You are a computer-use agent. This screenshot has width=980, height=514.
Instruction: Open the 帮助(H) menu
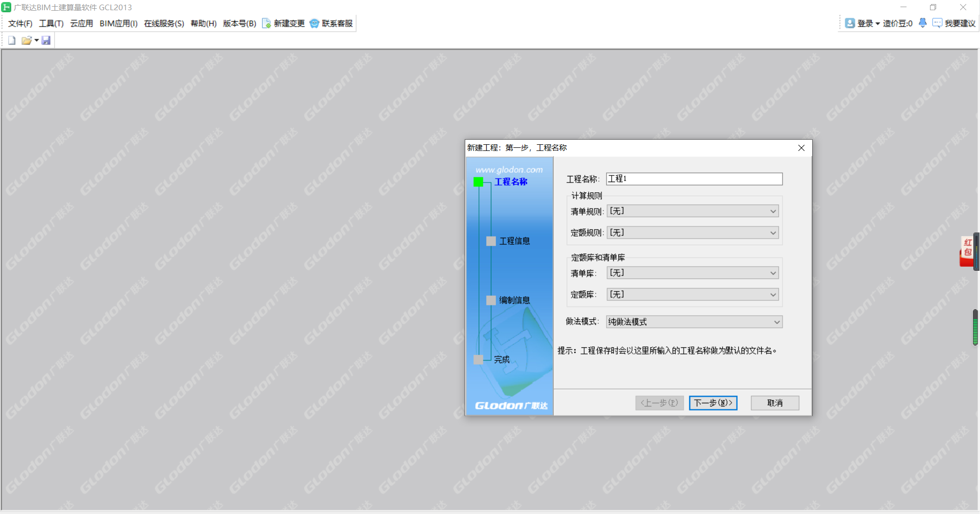click(x=204, y=23)
